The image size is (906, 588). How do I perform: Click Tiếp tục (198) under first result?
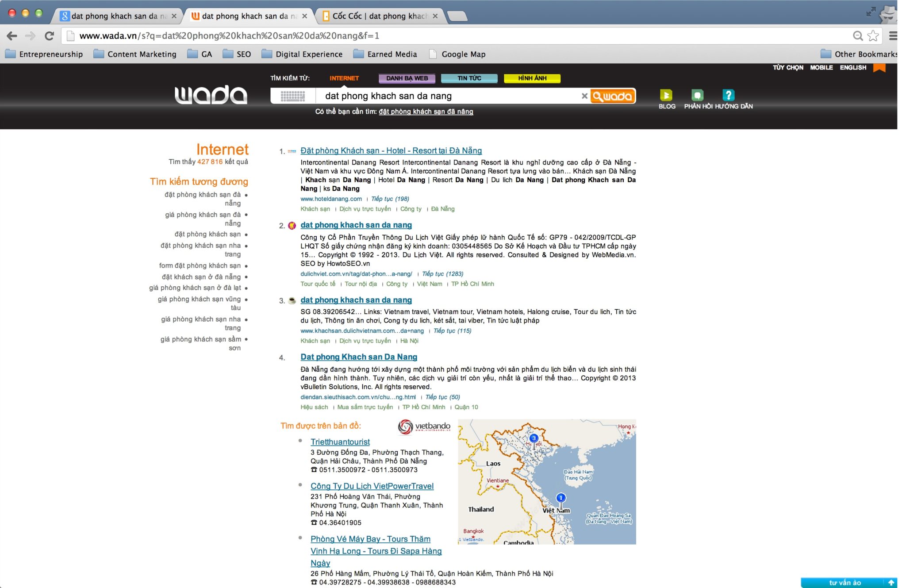[390, 199]
